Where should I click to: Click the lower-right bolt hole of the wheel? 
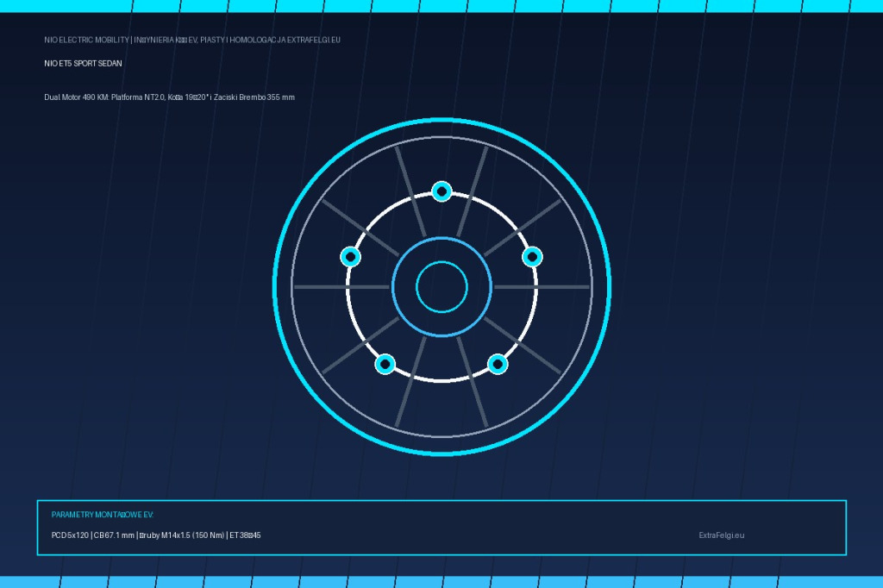tap(498, 364)
